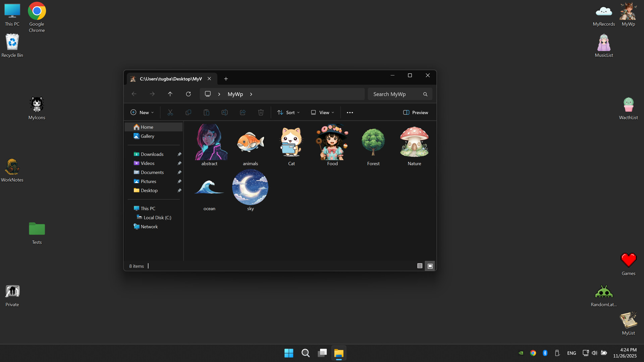Open a new tab in File Explorer

click(226, 79)
